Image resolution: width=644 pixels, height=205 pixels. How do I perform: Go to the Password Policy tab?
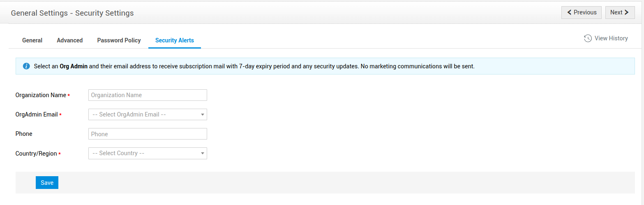coord(119,40)
